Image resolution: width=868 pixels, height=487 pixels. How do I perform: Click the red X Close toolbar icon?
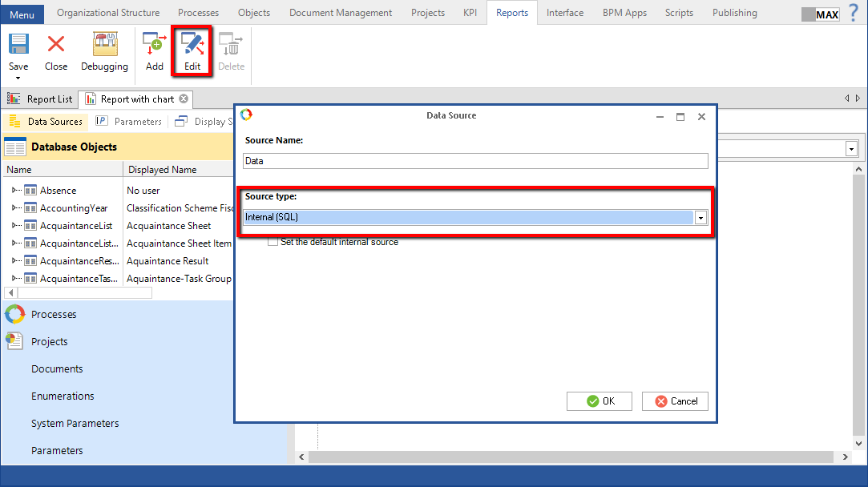click(56, 45)
